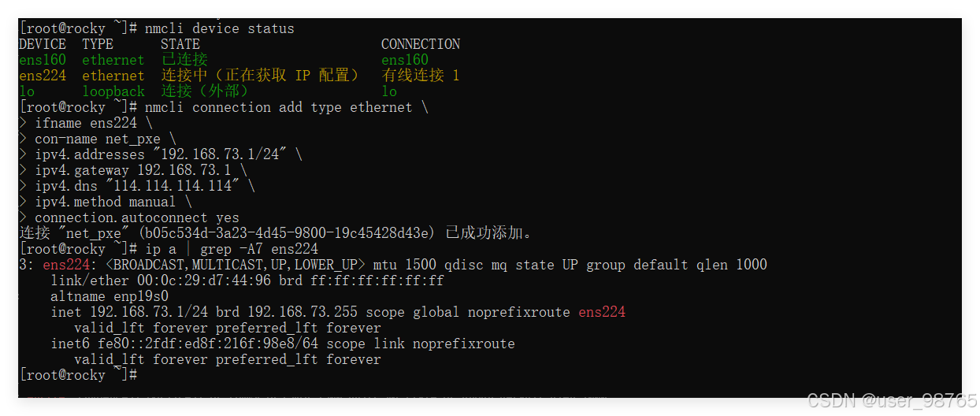This screenshot has width=980, height=416.
Task: Click the "con-name net_pxe" line
Action: (x=98, y=139)
